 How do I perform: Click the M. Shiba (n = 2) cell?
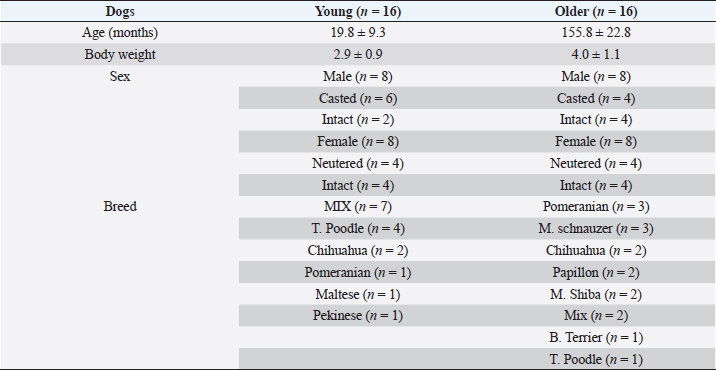[596, 294]
